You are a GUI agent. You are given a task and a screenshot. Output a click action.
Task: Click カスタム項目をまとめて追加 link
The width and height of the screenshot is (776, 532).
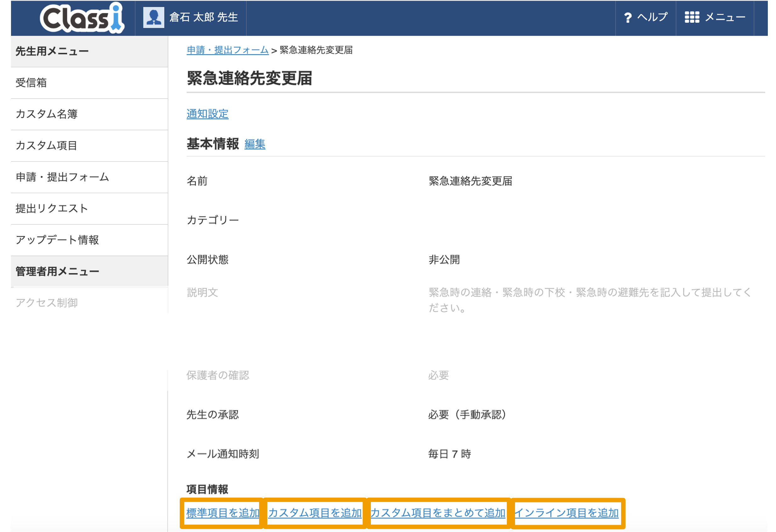click(438, 512)
